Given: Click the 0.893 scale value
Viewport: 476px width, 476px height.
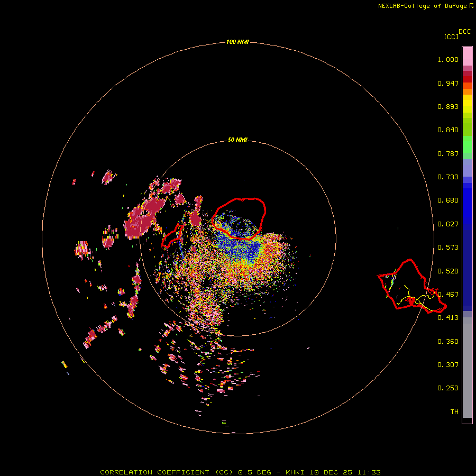Looking at the screenshot, I should [448, 106].
